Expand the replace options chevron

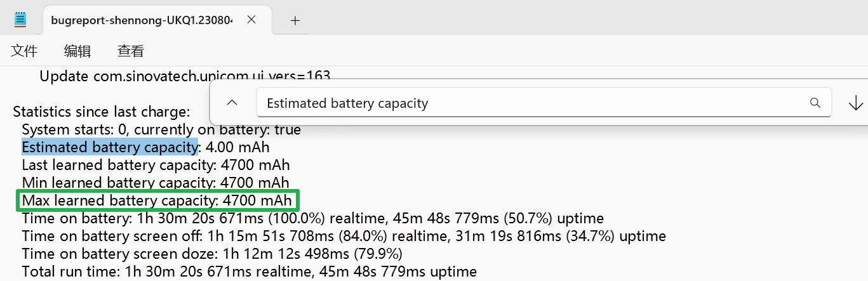232,103
